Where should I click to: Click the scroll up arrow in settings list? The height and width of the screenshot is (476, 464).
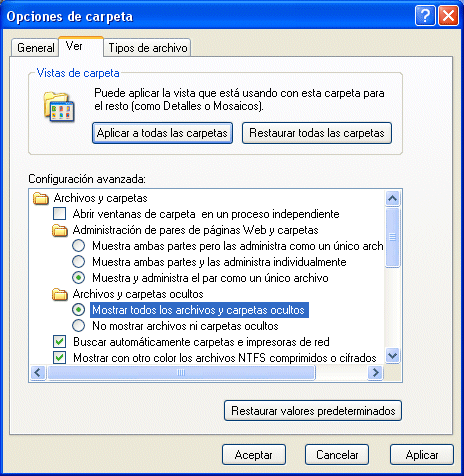[x=392, y=199]
